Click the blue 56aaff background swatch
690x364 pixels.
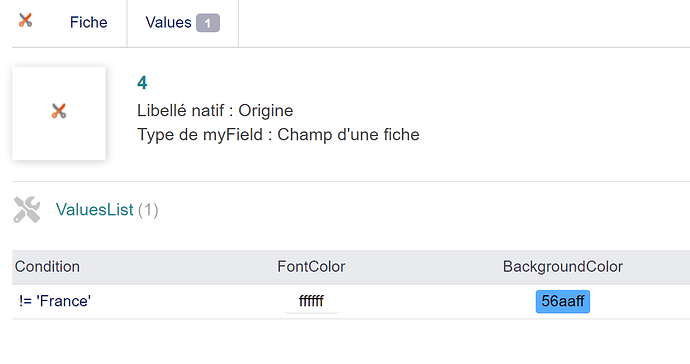point(563,301)
